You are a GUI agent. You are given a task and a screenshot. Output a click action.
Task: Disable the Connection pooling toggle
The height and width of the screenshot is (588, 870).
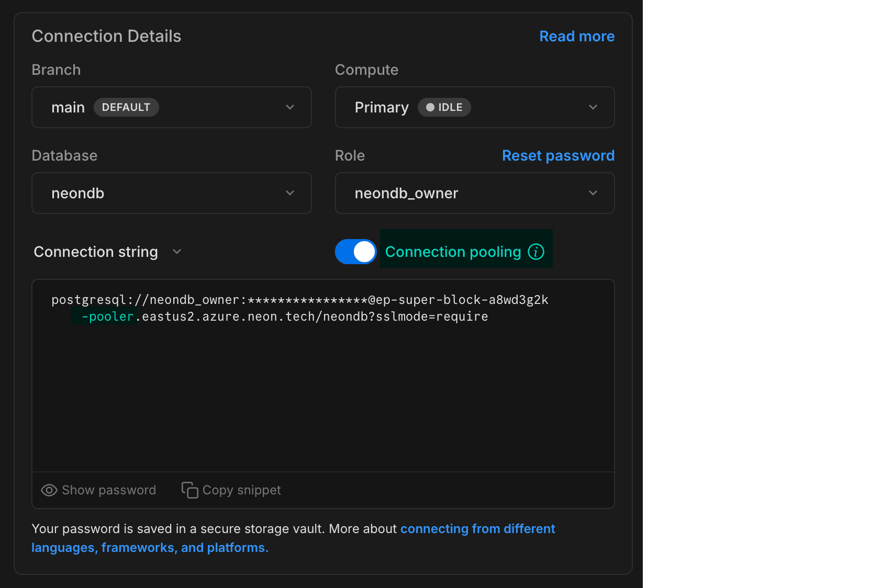tap(355, 252)
